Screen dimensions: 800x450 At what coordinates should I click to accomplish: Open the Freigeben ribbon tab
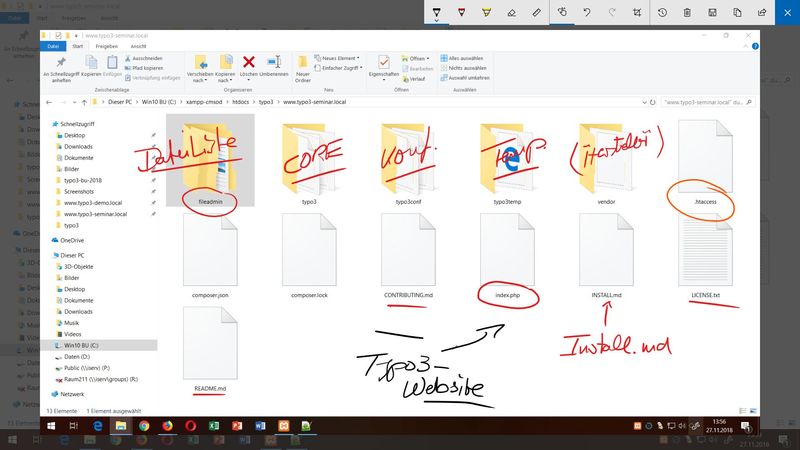(x=104, y=46)
